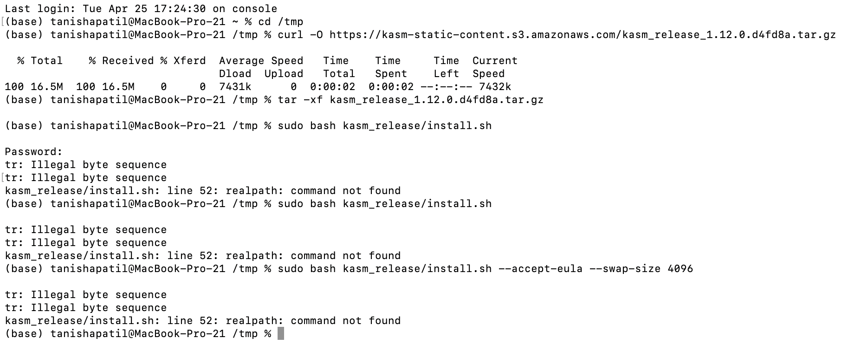Click the 'Time Left' column header
This screenshot has width=868, height=364.
tap(446, 67)
